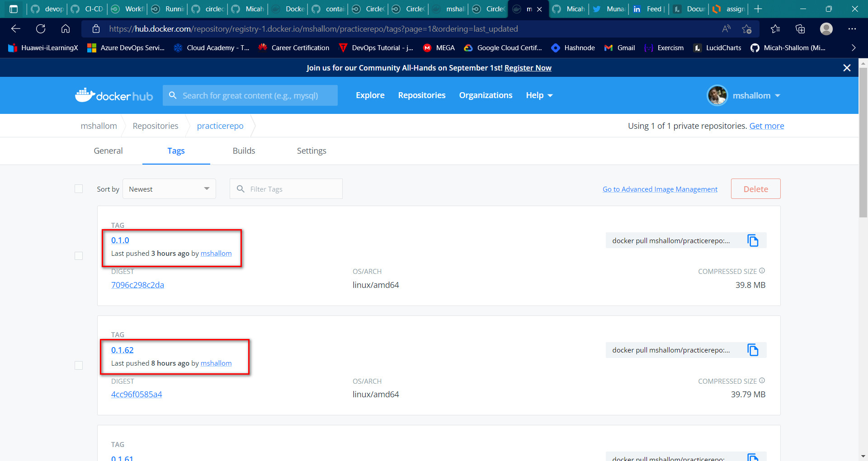Click mshallom link under tag 0.1.0

(x=216, y=254)
